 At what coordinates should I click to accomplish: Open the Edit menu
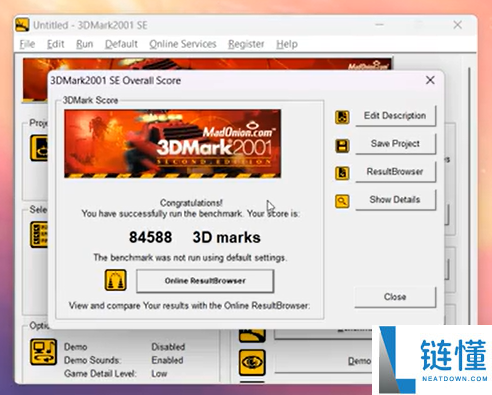tap(55, 44)
